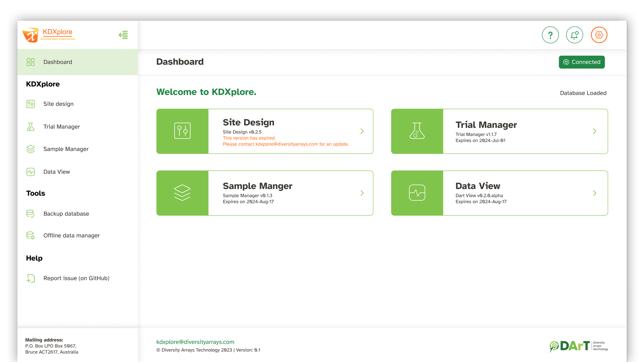This screenshot has width=644, height=362.
Task: Click the 'This version has expired.' warning text
Action: click(249, 138)
